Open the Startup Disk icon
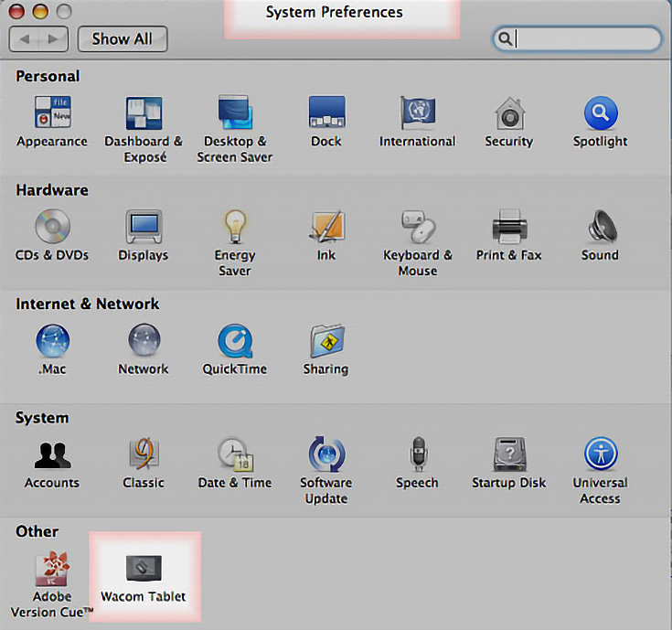The height and width of the screenshot is (630, 672). pyautogui.click(x=509, y=454)
